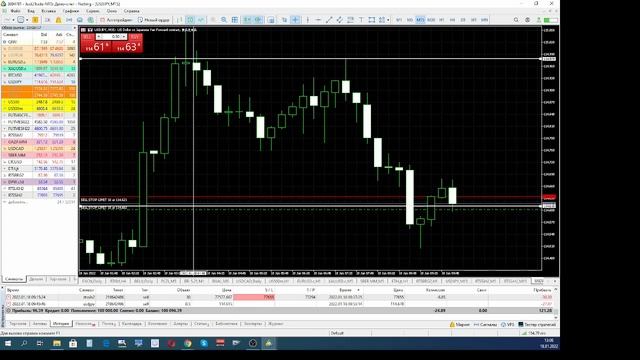
Task: Switch chart to candlestick type
Action: (x=190, y=20)
